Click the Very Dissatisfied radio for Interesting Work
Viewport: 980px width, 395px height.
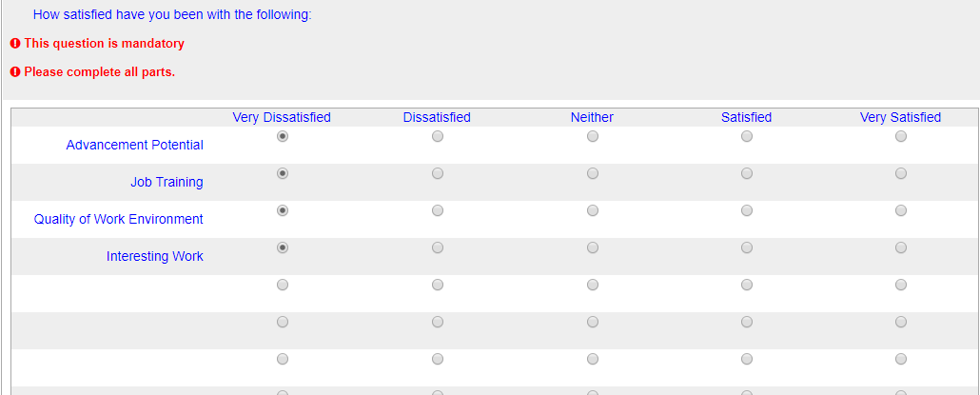click(x=282, y=247)
